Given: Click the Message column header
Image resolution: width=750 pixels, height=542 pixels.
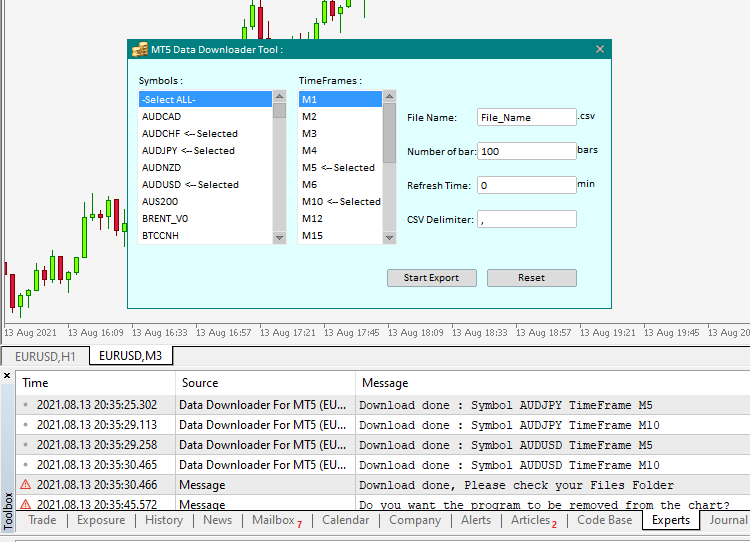Looking at the screenshot, I should coord(552,383).
